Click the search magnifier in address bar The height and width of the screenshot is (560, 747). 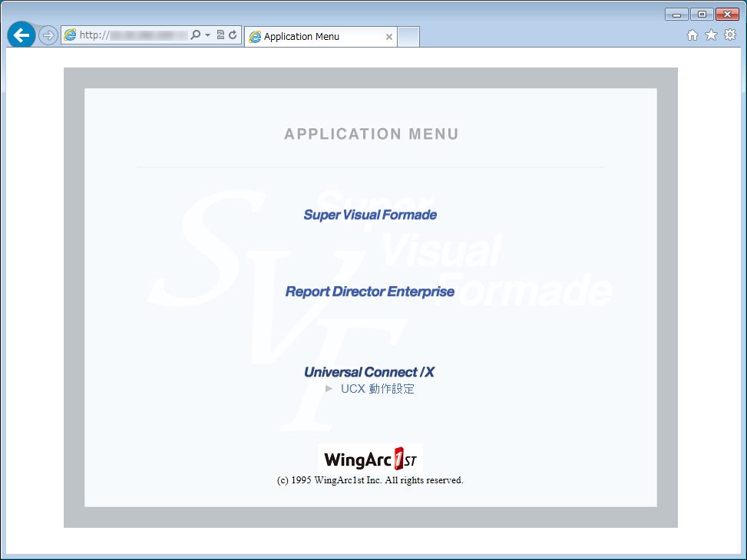195,35
